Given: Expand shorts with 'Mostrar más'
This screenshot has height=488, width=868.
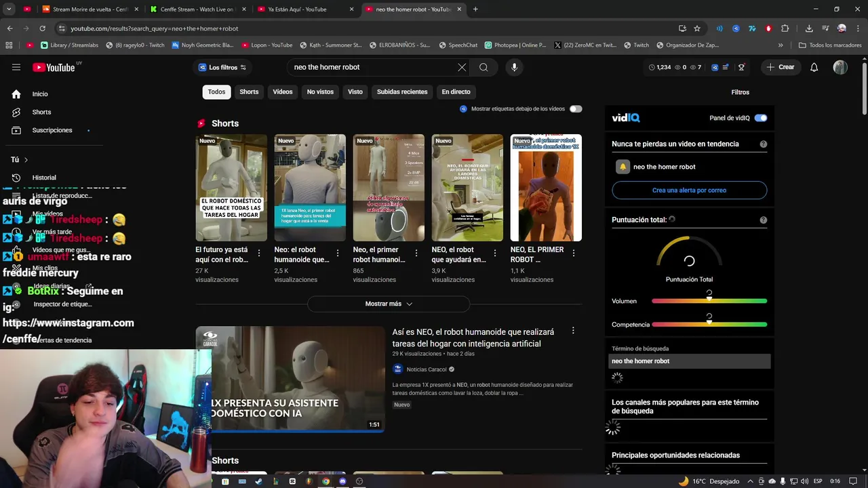Looking at the screenshot, I should click(389, 304).
